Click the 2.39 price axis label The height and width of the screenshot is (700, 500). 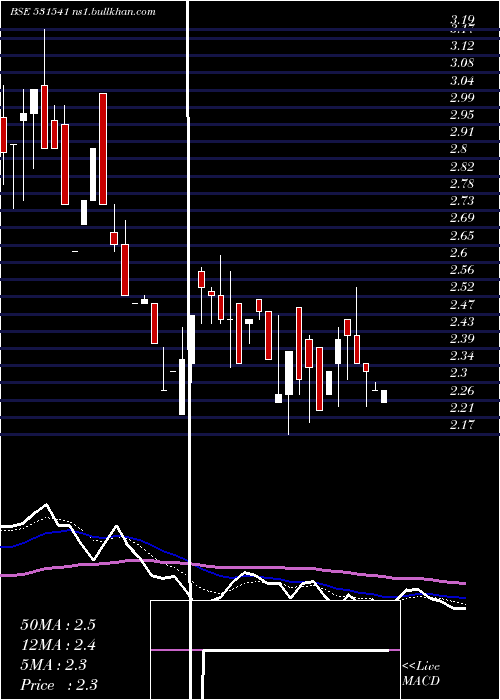point(462,339)
